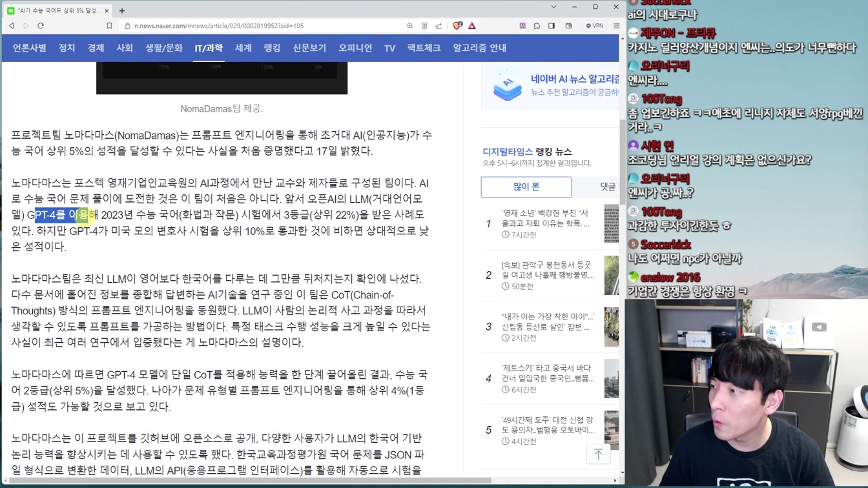Click chat username 시현 인
Viewport: 868px width, 488px height.
click(x=657, y=146)
